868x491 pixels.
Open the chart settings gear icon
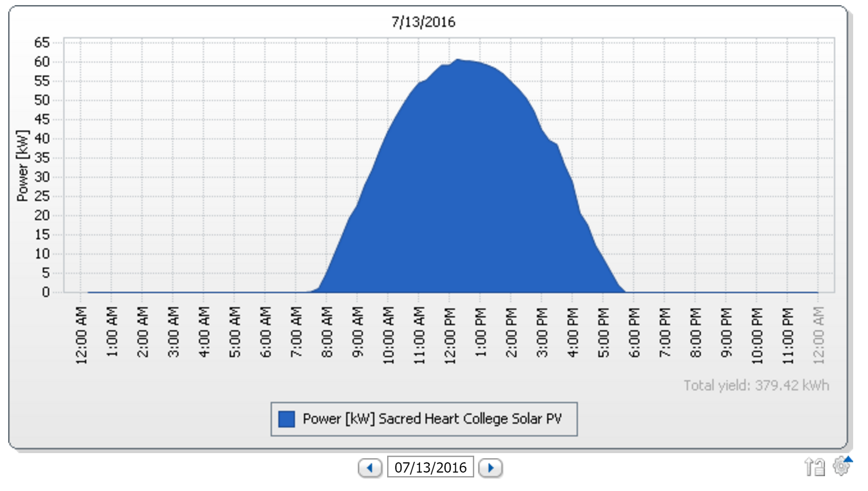841,466
